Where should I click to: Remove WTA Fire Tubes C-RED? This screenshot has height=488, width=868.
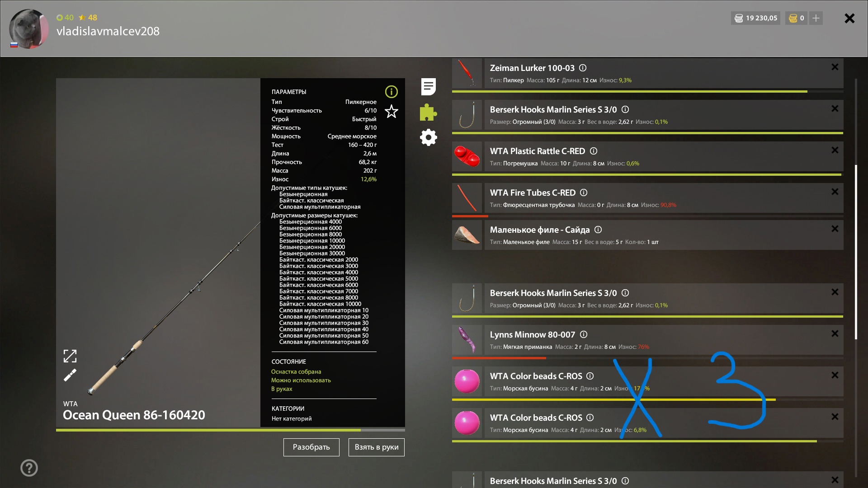pyautogui.click(x=835, y=192)
